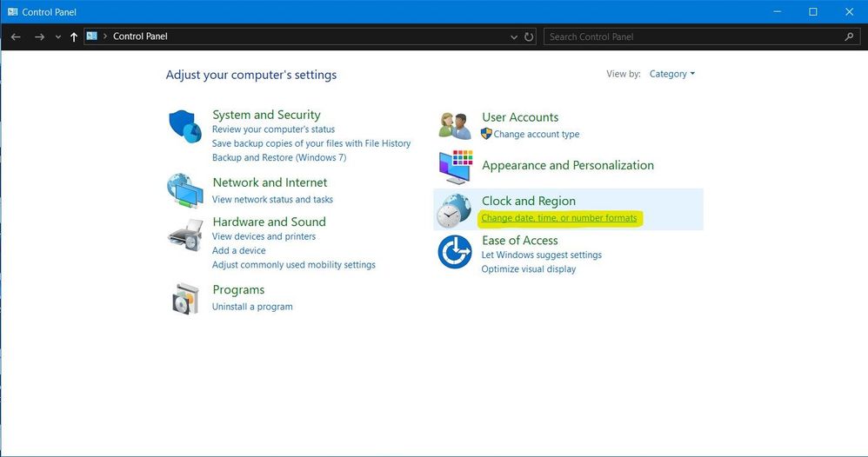
Task: Open the Hardware and Sound printer icon
Action: 185,235
